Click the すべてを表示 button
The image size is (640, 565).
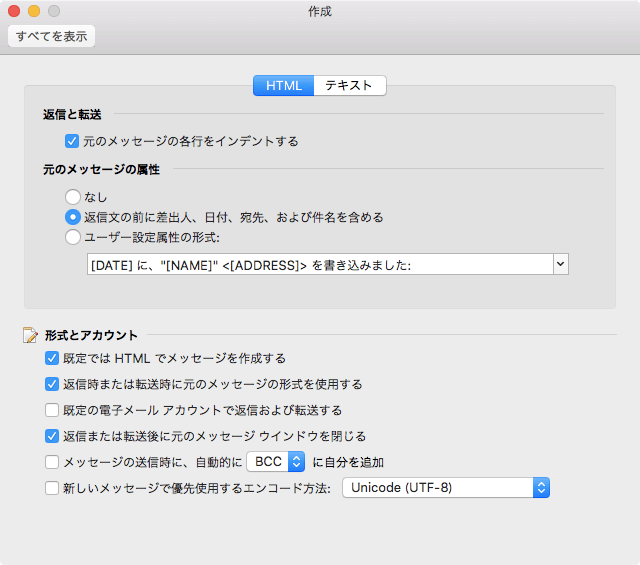point(51,36)
